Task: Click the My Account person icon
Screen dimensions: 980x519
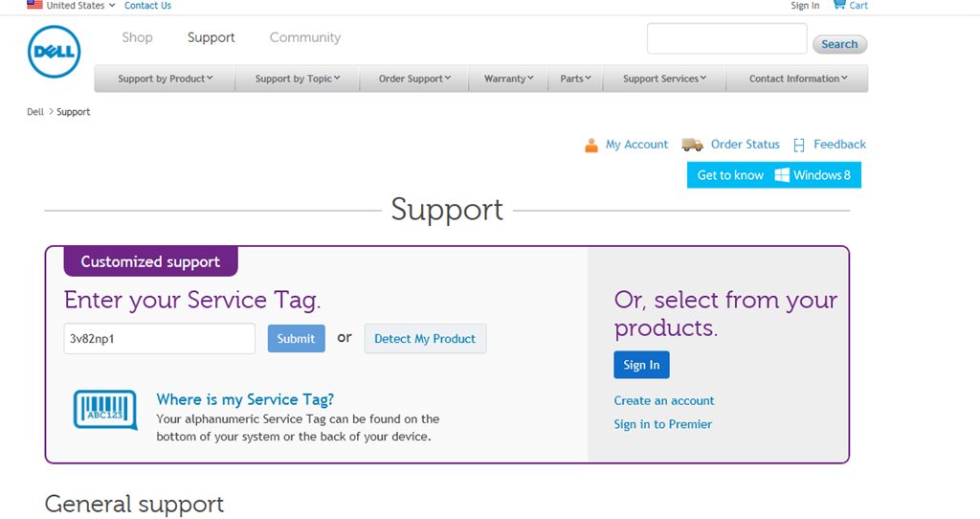Action: tap(591, 145)
